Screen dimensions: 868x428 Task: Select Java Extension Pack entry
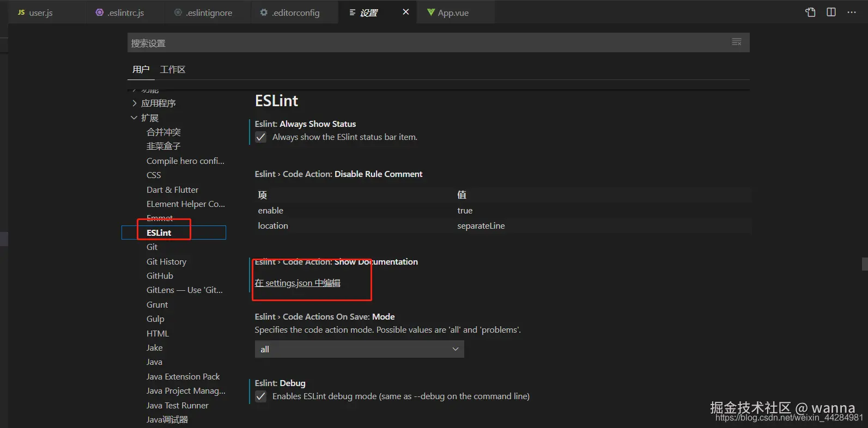(183, 377)
